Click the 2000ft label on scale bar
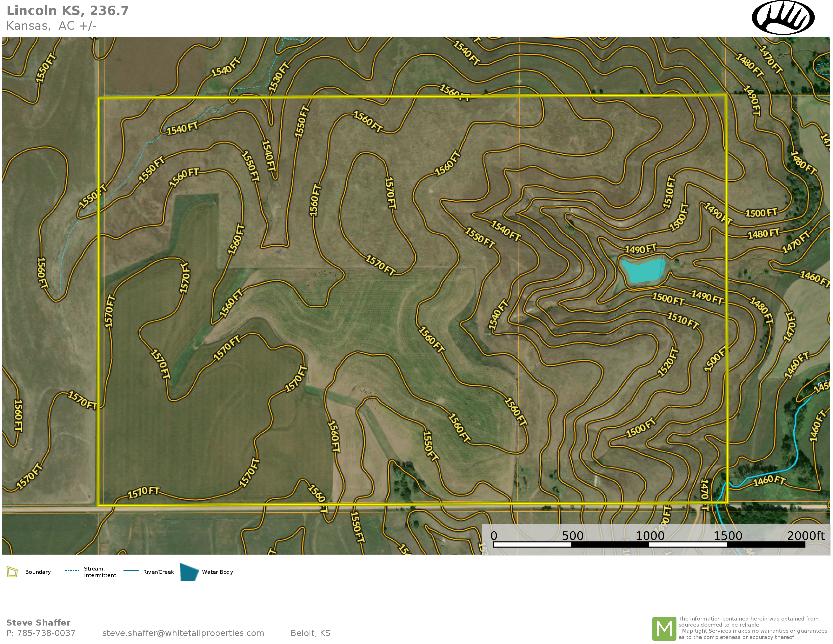The height and width of the screenshot is (644, 833). (x=805, y=536)
